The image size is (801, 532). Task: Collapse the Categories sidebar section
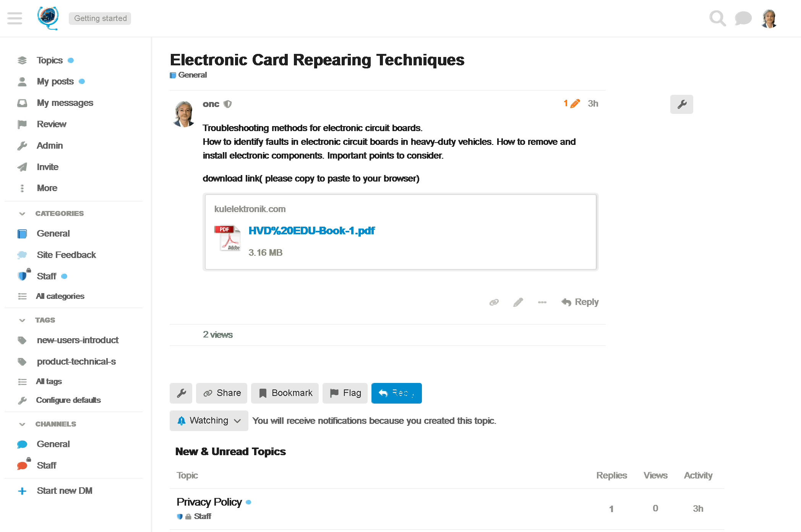tap(22, 214)
